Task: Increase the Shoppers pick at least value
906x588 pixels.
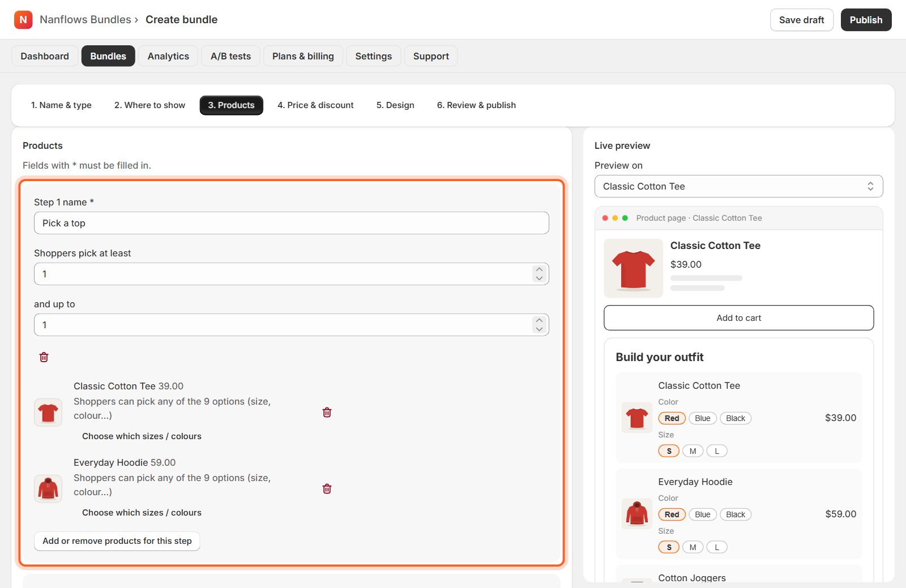Action: click(539, 269)
